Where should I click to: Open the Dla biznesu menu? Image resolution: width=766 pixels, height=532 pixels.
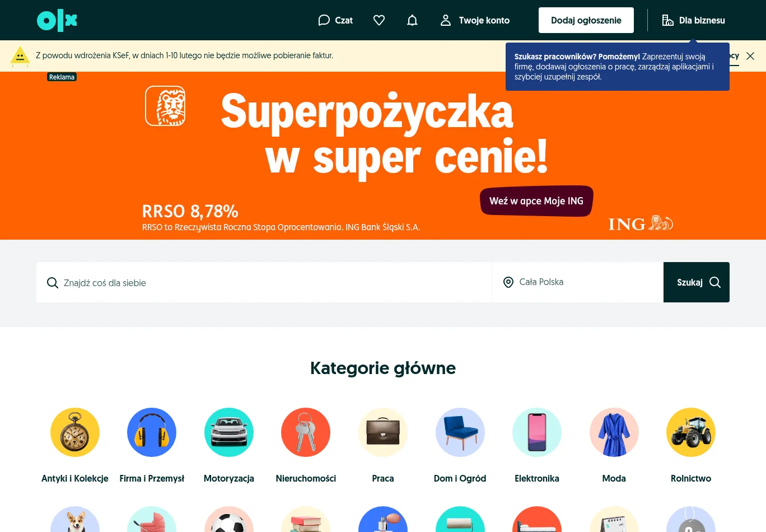[x=693, y=20]
